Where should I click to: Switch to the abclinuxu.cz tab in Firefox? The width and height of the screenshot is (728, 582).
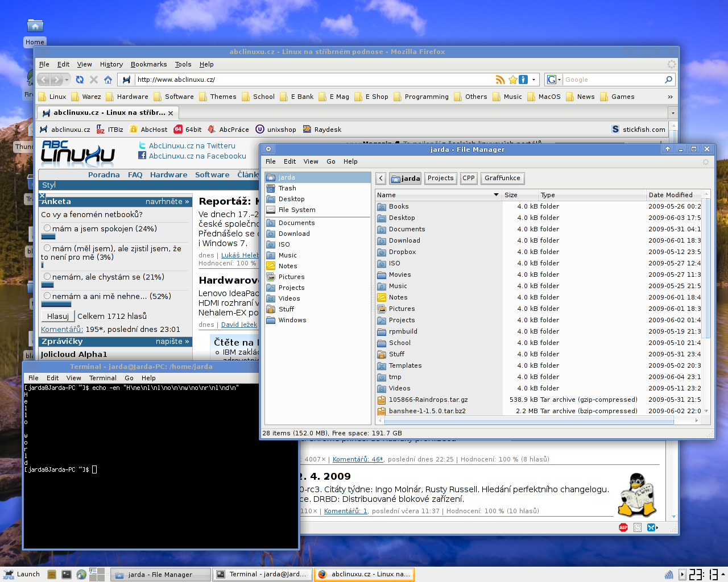click(x=107, y=113)
